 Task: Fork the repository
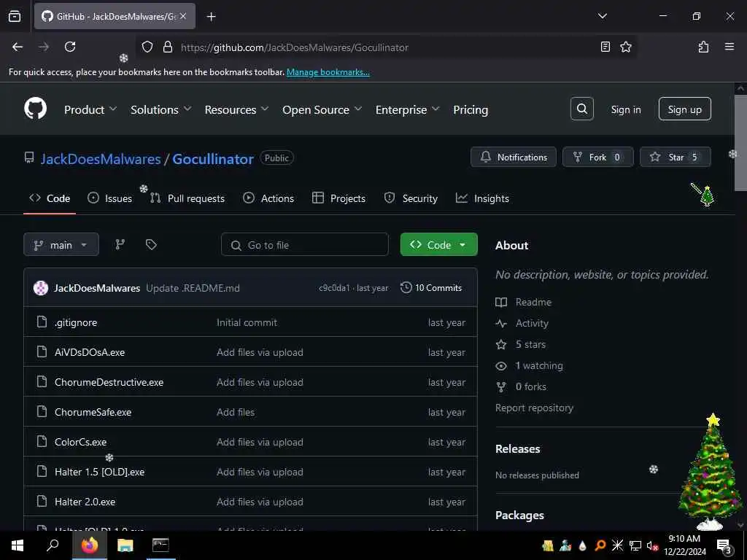click(x=598, y=157)
